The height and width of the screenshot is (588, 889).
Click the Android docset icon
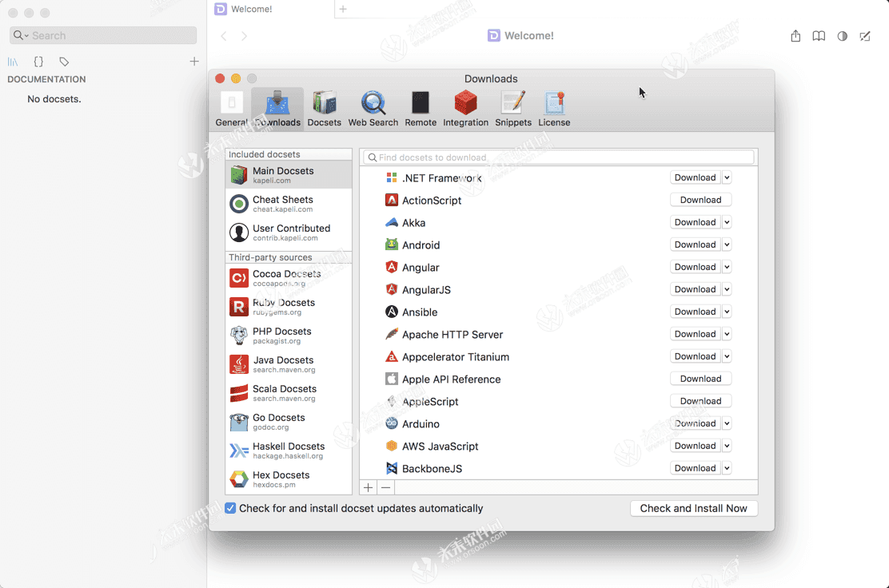pyautogui.click(x=391, y=244)
